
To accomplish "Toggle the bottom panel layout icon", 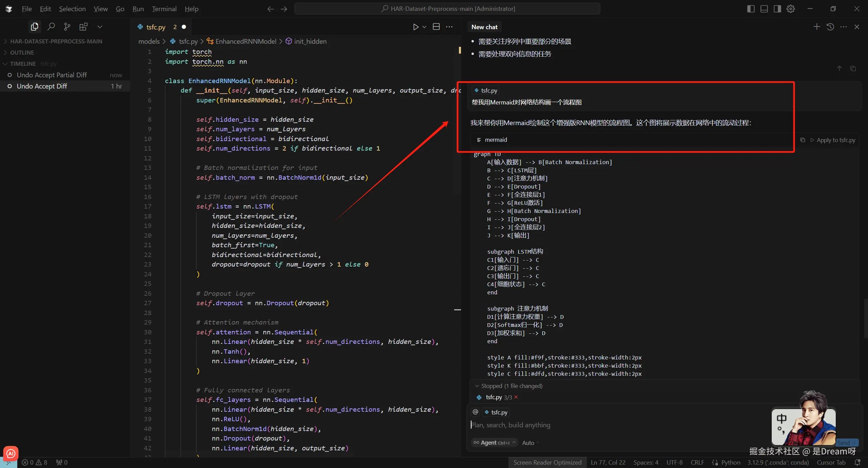I will coord(764,9).
